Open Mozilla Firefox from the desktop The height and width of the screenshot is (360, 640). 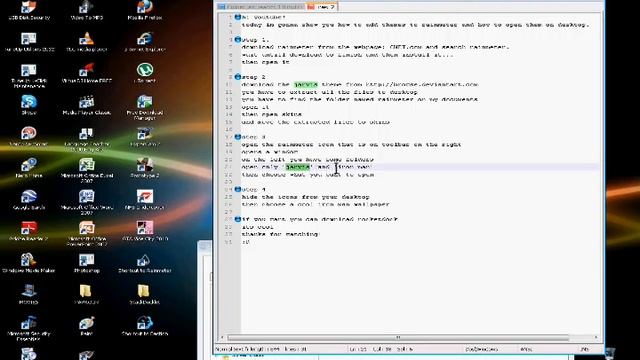[144, 10]
